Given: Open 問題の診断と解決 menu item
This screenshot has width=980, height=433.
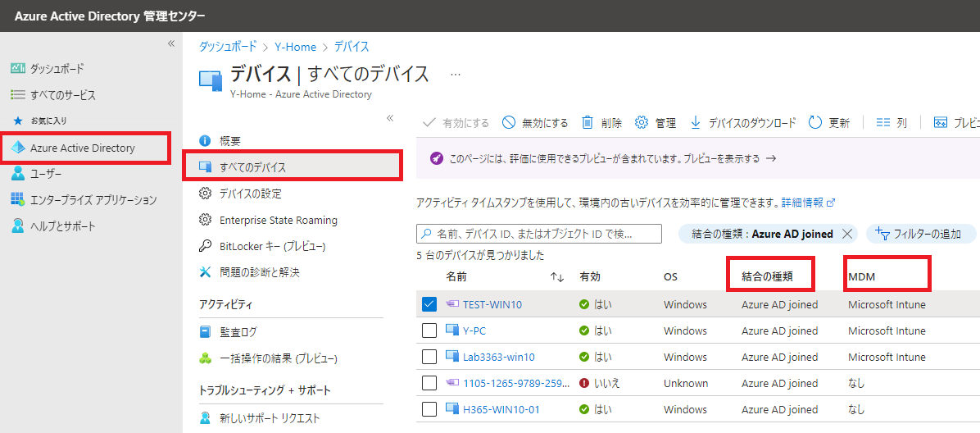Looking at the screenshot, I should pyautogui.click(x=260, y=273).
